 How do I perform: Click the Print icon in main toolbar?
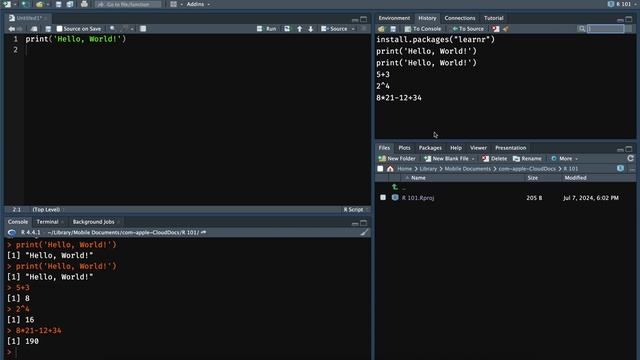tap(84, 4)
